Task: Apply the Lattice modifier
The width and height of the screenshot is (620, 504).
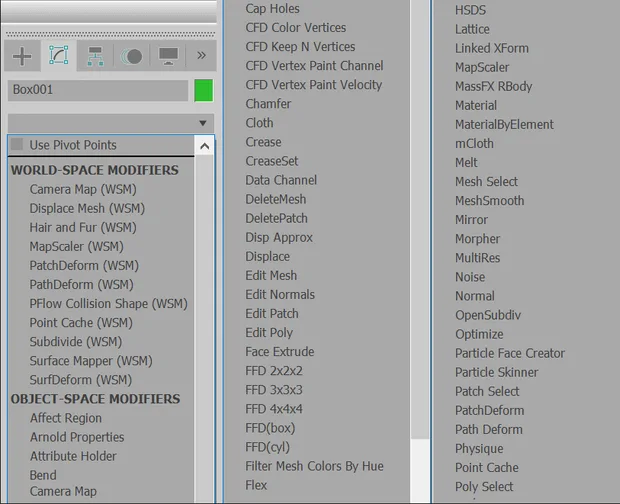Action: click(472, 29)
